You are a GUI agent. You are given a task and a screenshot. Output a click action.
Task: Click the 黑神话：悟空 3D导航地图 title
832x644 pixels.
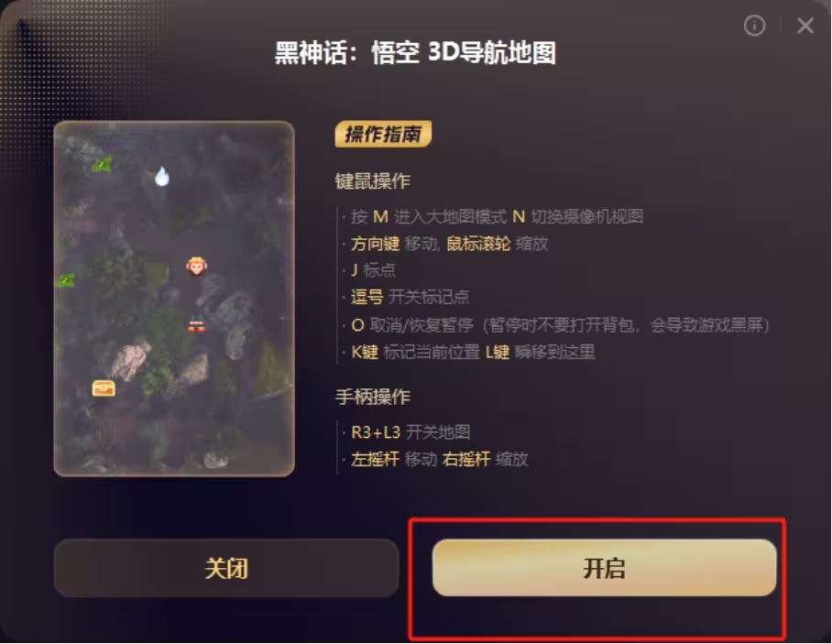[x=415, y=53]
